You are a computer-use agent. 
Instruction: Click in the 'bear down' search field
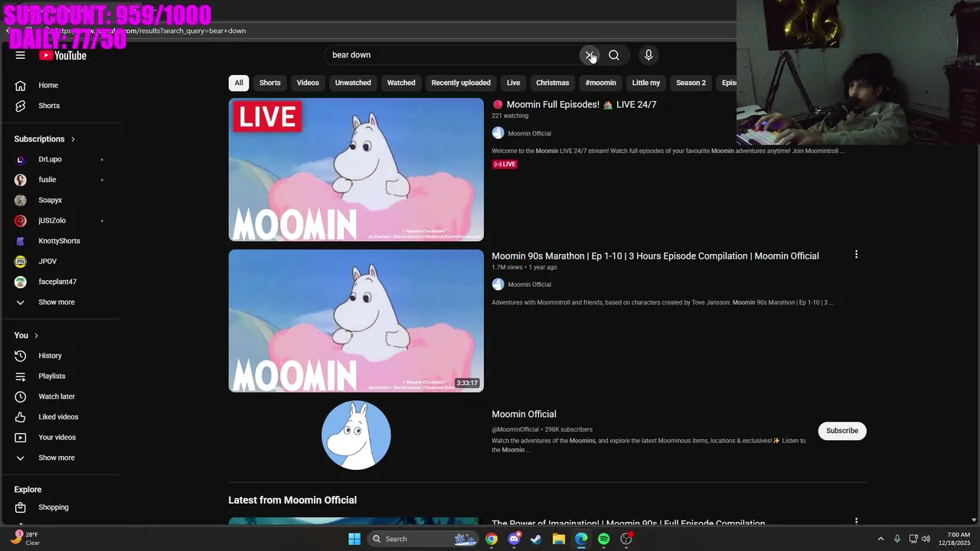pyautogui.click(x=452, y=55)
